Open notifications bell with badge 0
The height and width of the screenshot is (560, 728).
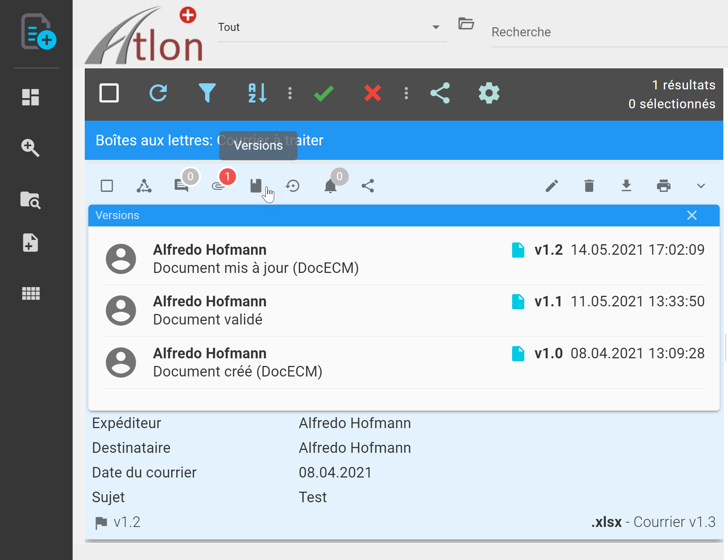point(331,186)
